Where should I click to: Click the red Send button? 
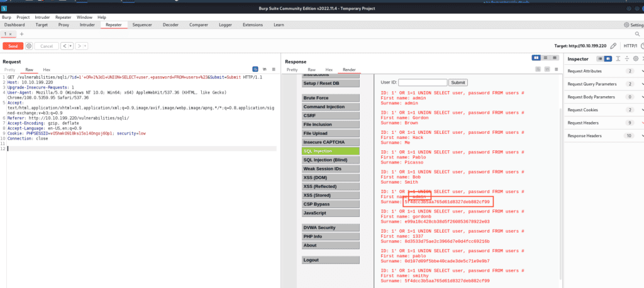coord(13,46)
